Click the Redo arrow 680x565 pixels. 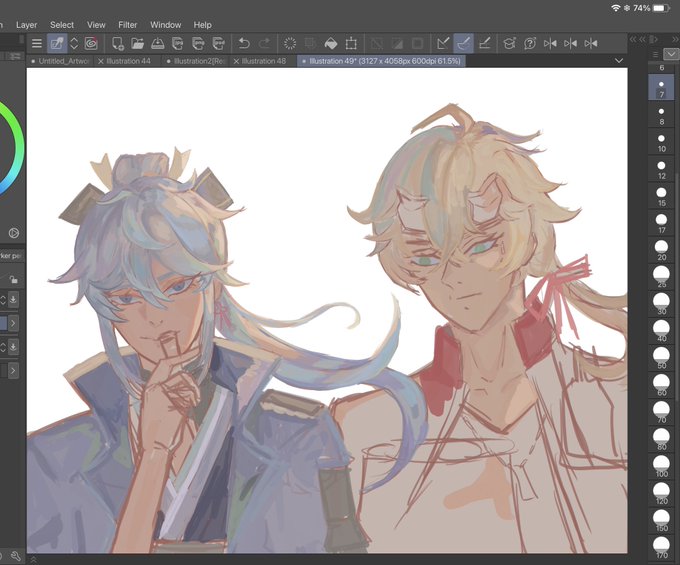(x=264, y=43)
